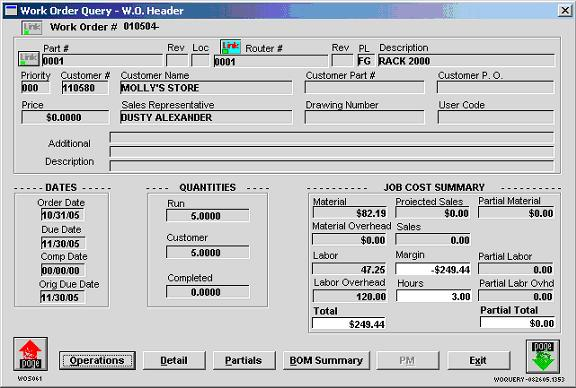Open the BOM Summary
Image resolution: width=576 pixels, height=388 pixels.
[326, 360]
